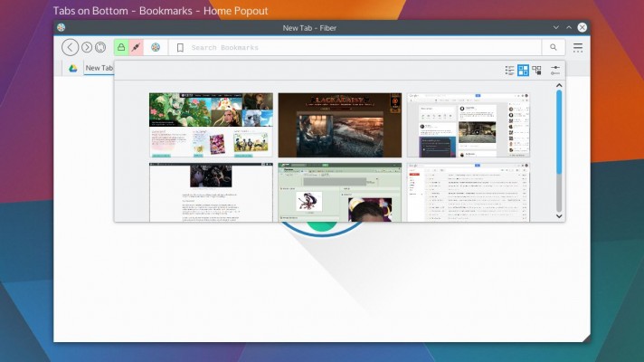
Task: Select the New Tab tab
Action: [x=99, y=68]
